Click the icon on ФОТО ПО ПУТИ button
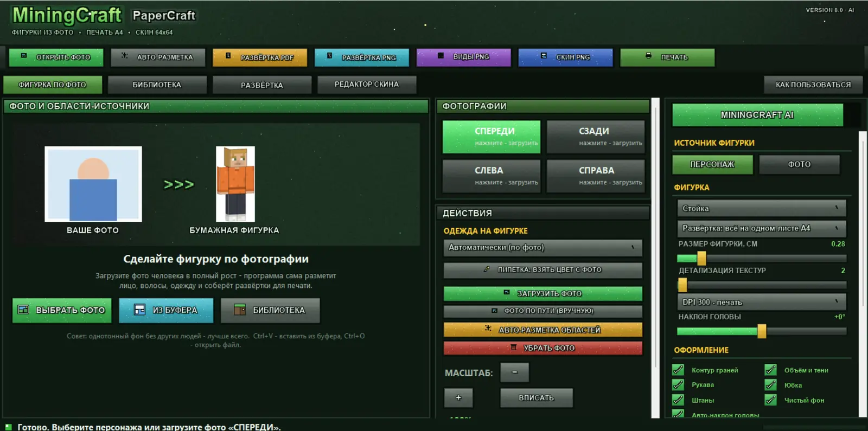The width and height of the screenshot is (868, 431). [x=494, y=311]
